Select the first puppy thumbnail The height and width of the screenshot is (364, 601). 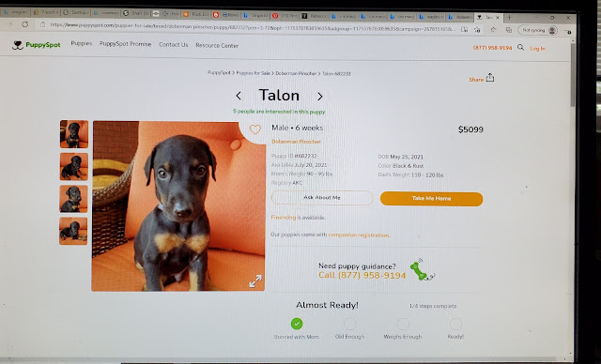[x=74, y=134]
